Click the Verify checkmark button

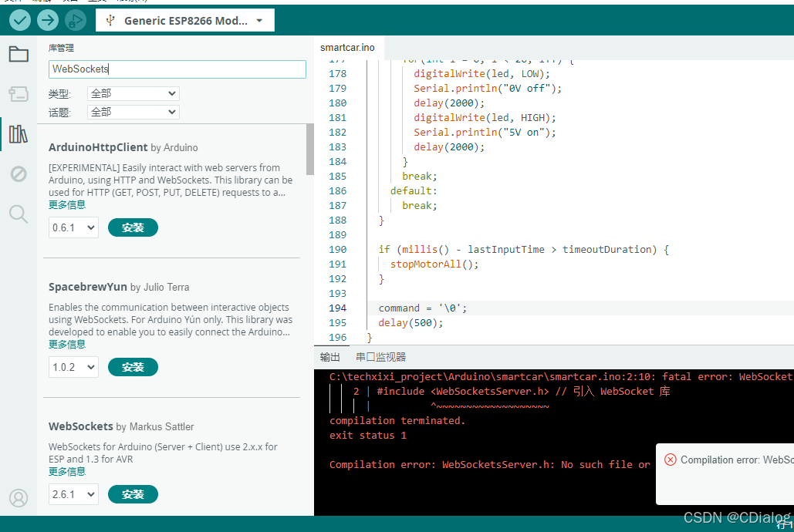[20, 20]
